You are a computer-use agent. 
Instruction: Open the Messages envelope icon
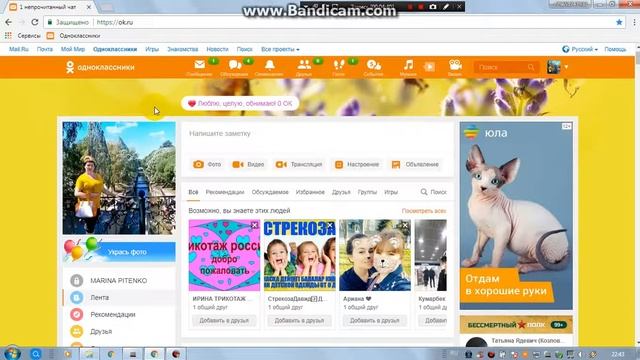(x=200, y=64)
